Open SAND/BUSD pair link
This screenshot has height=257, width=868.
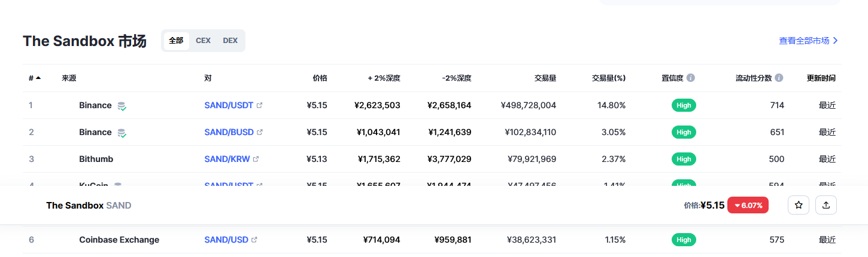(x=229, y=132)
